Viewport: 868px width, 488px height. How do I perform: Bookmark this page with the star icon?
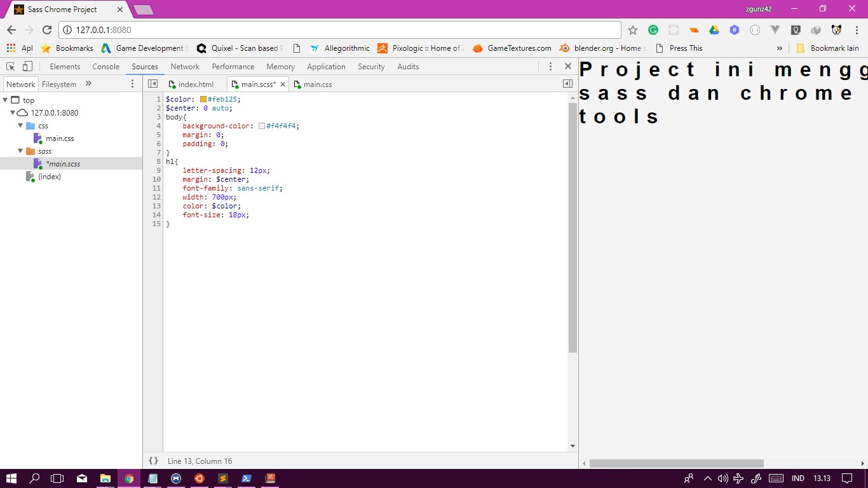[633, 30]
